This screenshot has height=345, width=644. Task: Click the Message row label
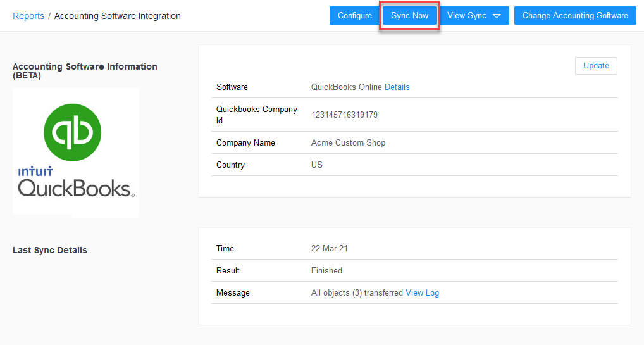233,293
